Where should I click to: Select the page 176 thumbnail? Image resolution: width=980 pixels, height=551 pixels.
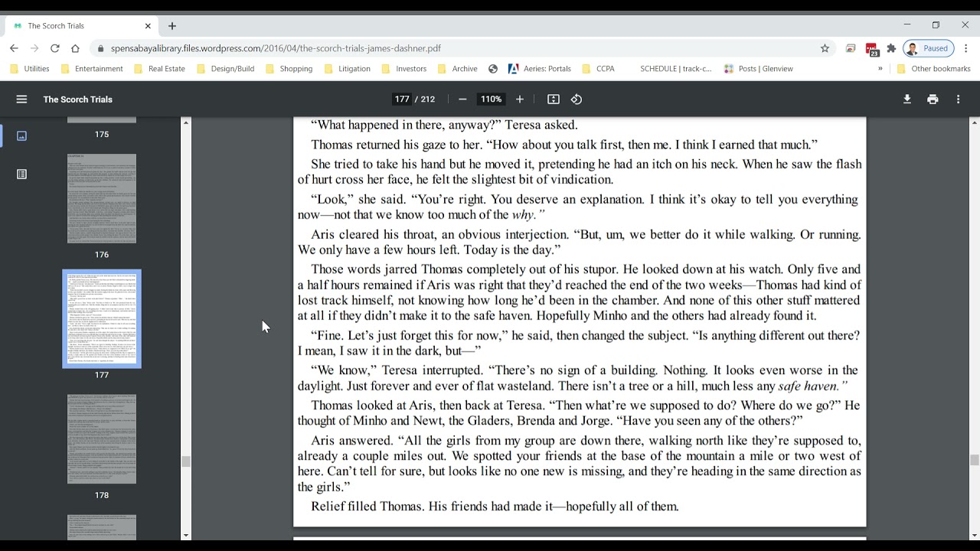[x=102, y=199]
